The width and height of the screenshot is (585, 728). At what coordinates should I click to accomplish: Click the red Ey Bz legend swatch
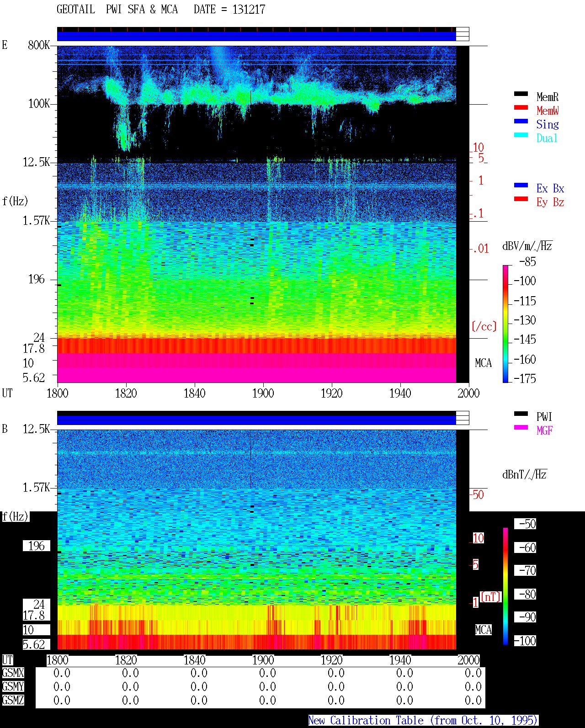point(521,199)
